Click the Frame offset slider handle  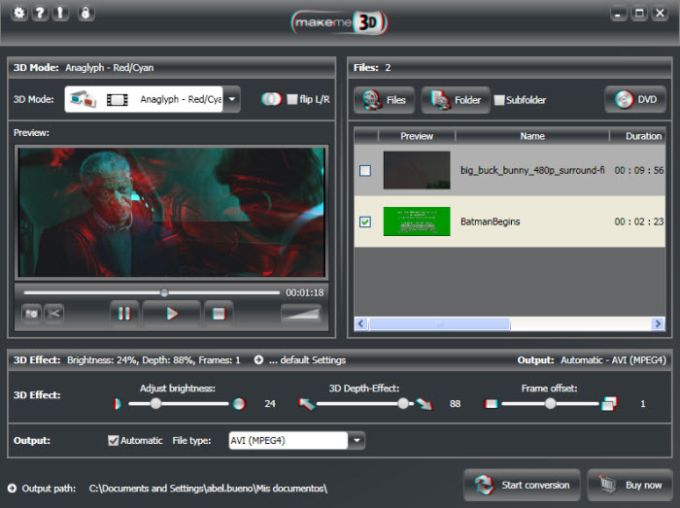coord(550,404)
